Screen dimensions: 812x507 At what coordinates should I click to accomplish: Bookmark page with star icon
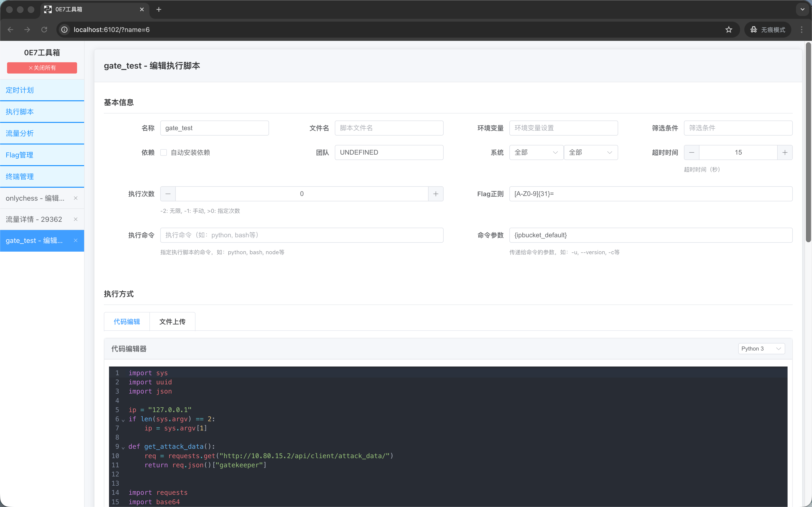click(x=729, y=30)
